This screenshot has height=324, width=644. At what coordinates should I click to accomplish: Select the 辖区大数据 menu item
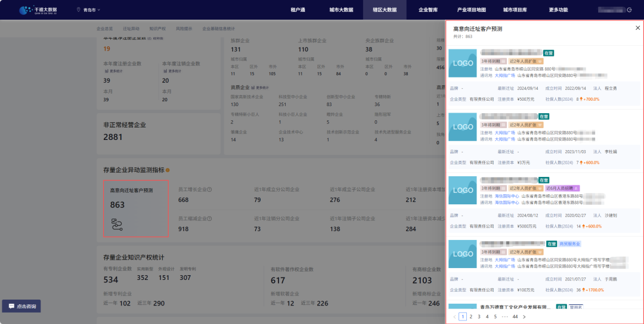(x=385, y=10)
